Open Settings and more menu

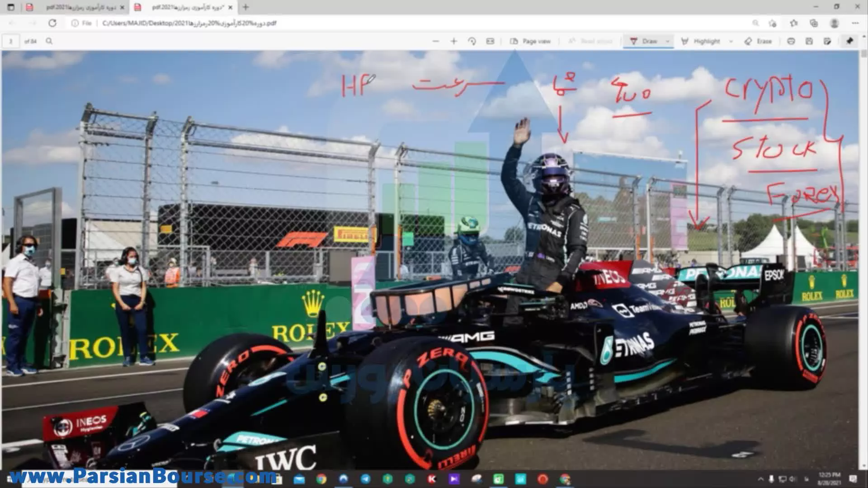click(x=855, y=23)
